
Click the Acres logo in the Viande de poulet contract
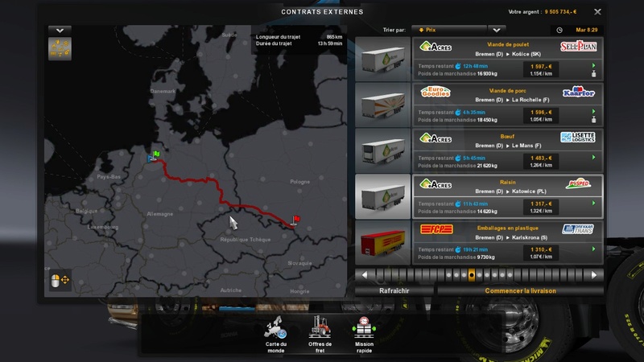[436, 47]
